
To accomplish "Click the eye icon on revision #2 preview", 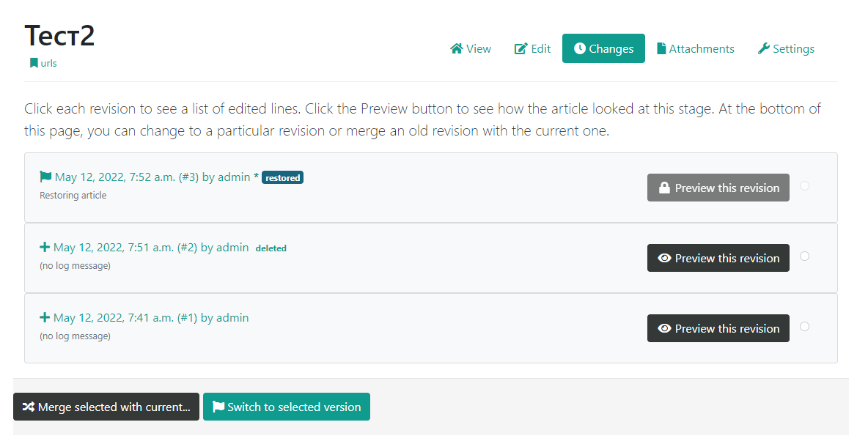I will [x=665, y=259].
